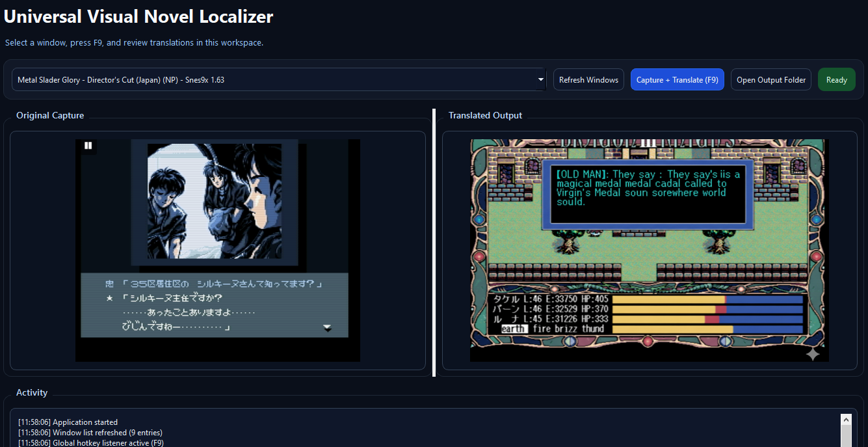Image resolution: width=868 pixels, height=447 pixels.
Task: Click the Activity log scrollbar up arrow
Action: 846,420
